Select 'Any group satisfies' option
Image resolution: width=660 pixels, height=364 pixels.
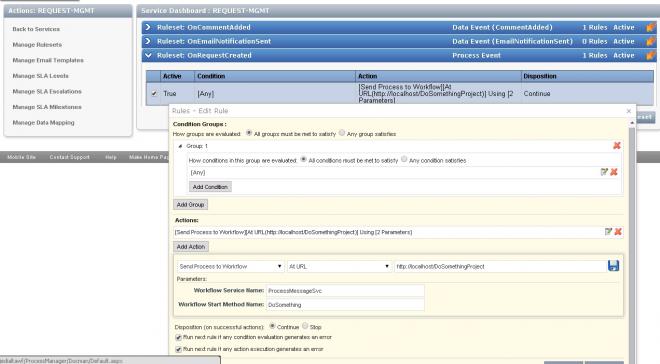coord(342,133)
